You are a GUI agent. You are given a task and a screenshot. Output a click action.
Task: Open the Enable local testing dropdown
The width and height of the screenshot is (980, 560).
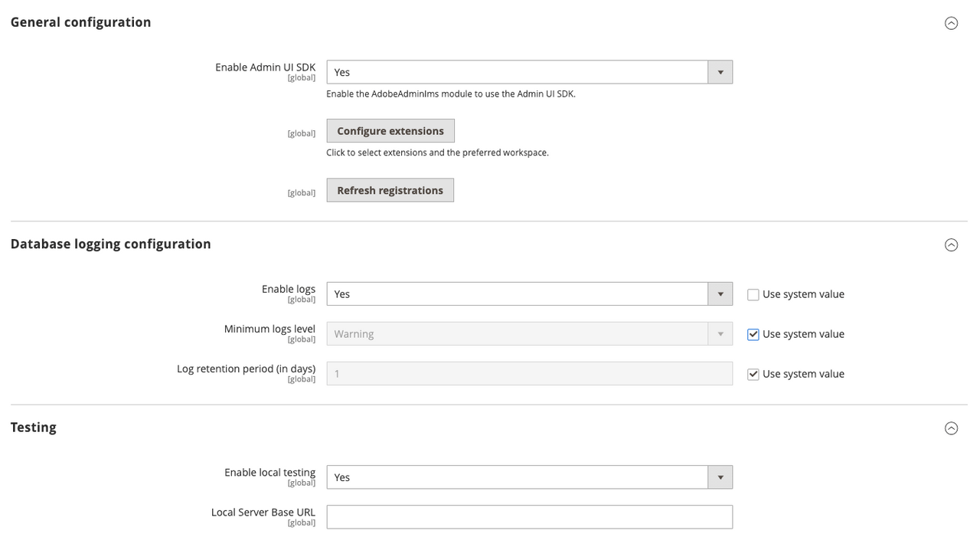(529, 477)
